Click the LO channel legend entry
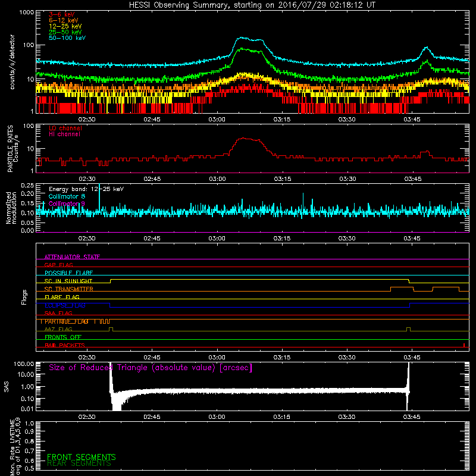The width and height of the screenshot is (476, 476). 65,128
